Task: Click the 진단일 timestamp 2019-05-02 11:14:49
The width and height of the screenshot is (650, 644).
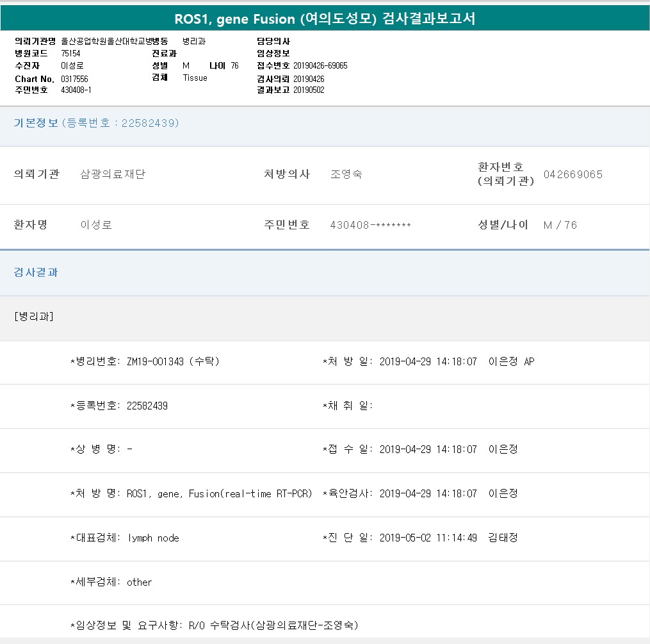Action: 428,538
